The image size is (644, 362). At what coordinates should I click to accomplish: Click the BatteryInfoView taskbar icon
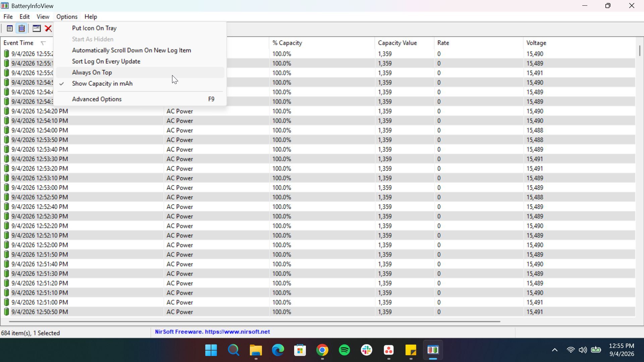coord(433,351)
